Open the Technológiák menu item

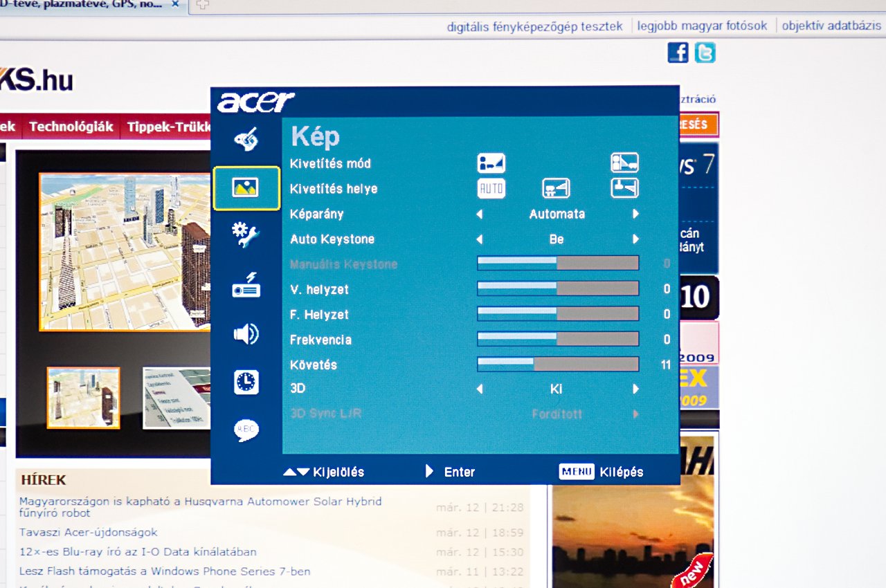(x=71, y=127)
